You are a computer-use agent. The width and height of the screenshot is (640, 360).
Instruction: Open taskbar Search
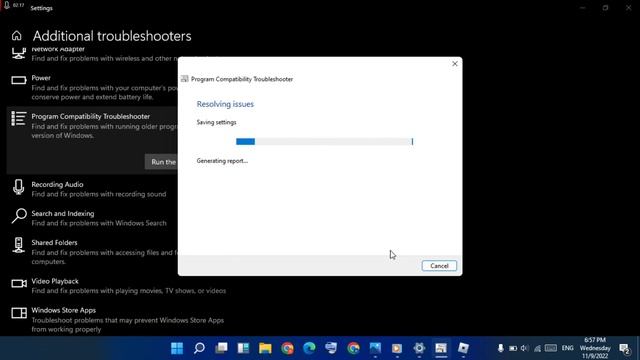pyautogui.click(x=199, y=348)
